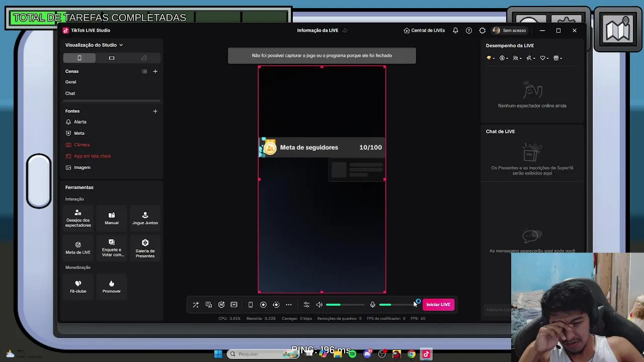Open more options three-dots menu
Image resolution: width=644 pixels, height=362 pixels.
point(289,305)
